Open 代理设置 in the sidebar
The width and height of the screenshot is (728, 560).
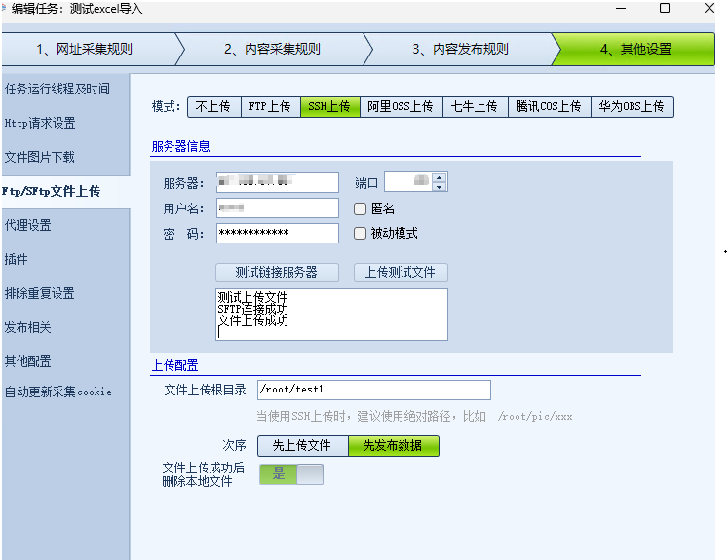click(x=29, y=225)
